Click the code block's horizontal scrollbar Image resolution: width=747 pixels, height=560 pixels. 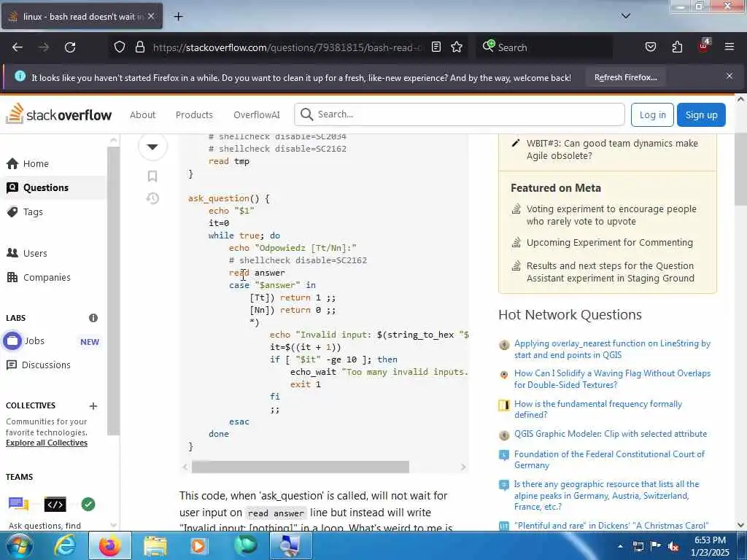(x=300, y=467)
